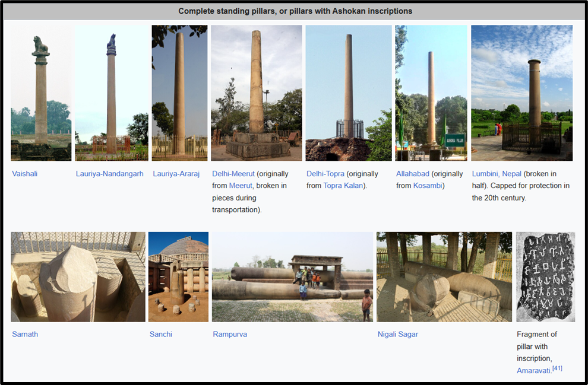Open the Amaravati link
Viewport: 588px width, 385px height.
533,370
